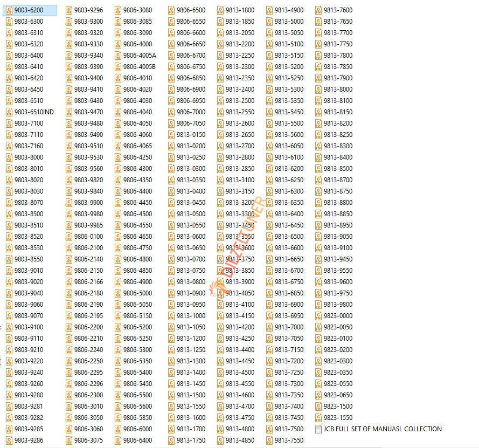Click the PDF icon of 9806-4005B

click(118, 67)
